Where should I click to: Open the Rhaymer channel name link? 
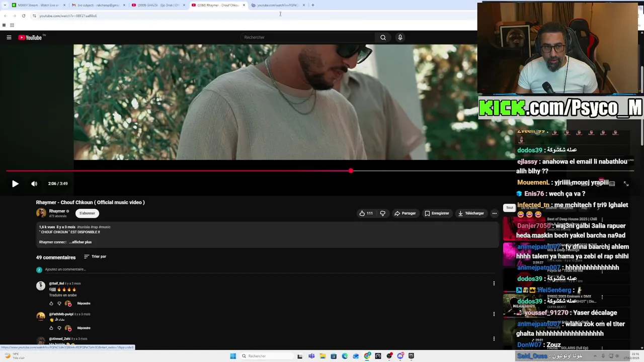pos(57,211)
